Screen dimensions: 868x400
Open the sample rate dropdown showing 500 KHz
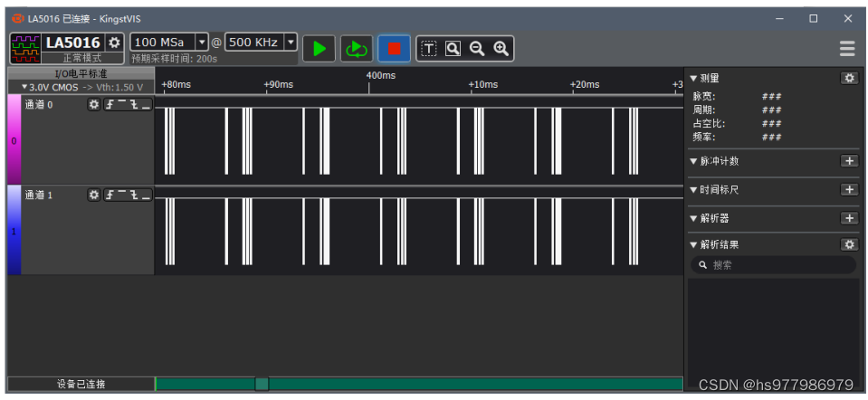click(290, 42)
